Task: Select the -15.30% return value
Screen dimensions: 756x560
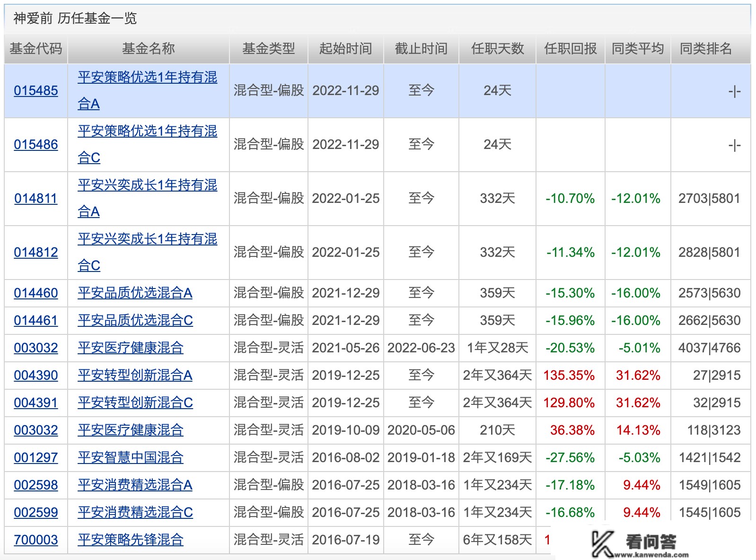Action: point(570,293)
